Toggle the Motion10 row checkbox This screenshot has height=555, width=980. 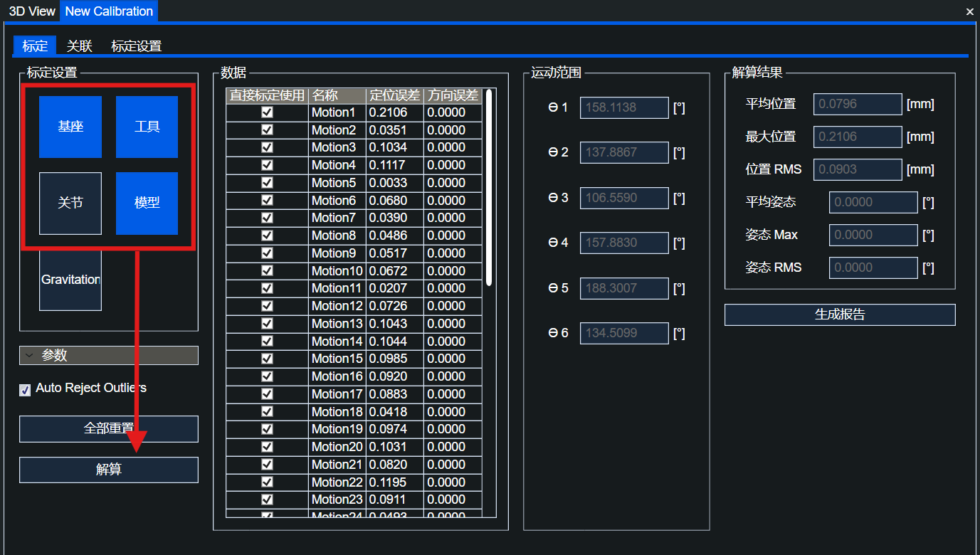268,271
